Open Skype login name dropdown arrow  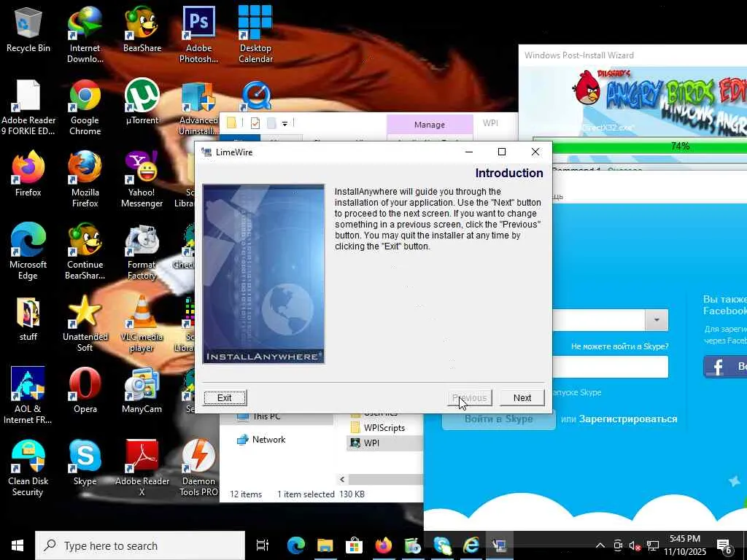coord(657,320)
